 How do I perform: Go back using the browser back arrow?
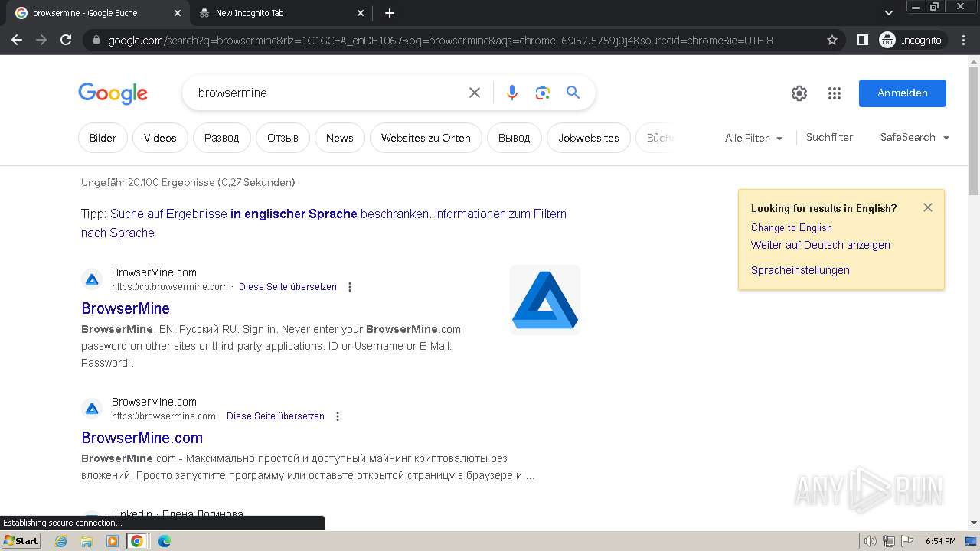tap(17, 40)
